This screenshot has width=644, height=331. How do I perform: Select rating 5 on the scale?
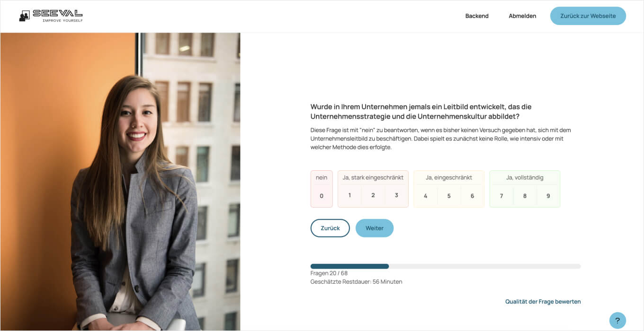tap(449, 196)
